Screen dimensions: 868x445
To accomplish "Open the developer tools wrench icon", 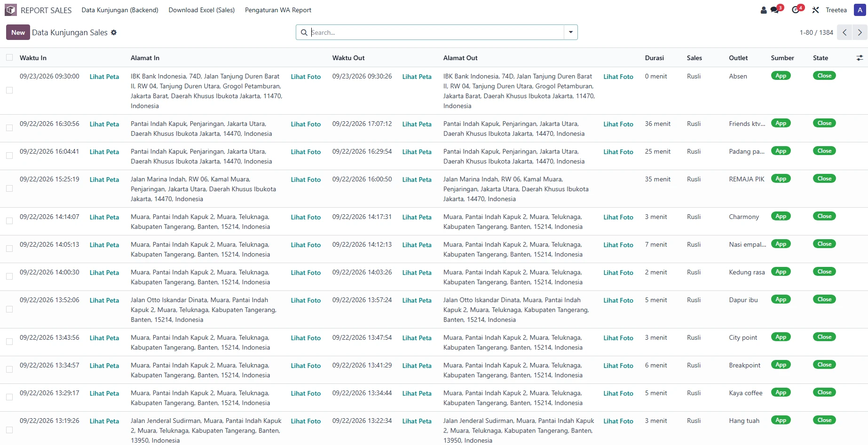I will (816, 10).
